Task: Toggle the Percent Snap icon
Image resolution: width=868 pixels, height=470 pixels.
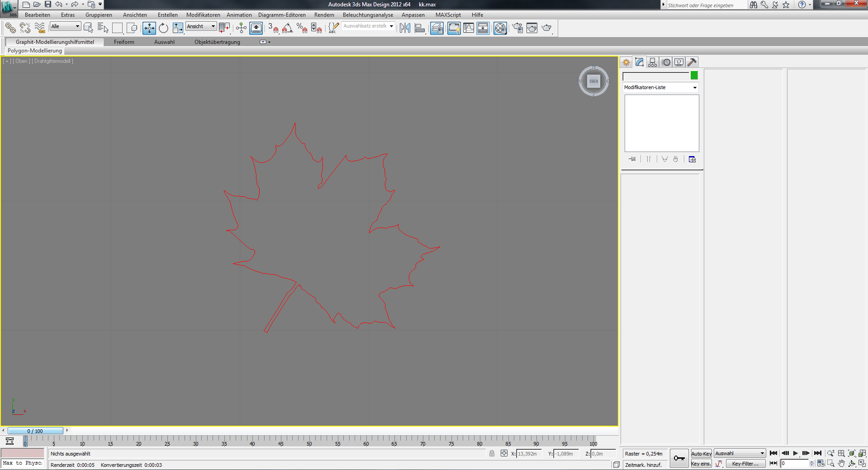Action: [302, 28]
